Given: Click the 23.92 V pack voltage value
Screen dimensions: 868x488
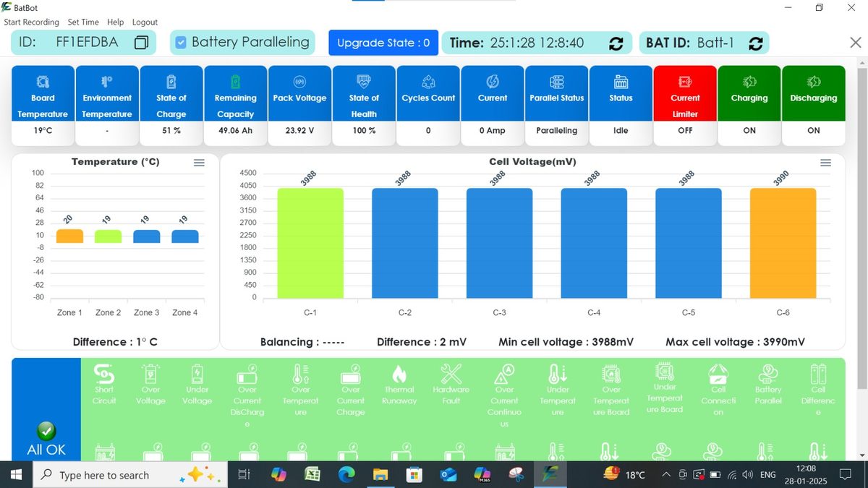Looking at the screenshot, I should point(299,131).
